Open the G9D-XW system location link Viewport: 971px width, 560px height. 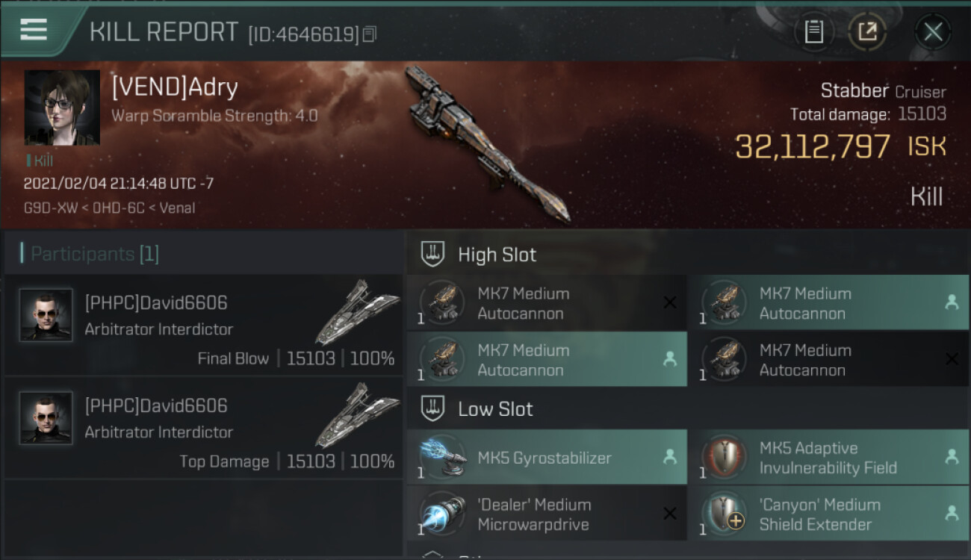click(50, 208)
